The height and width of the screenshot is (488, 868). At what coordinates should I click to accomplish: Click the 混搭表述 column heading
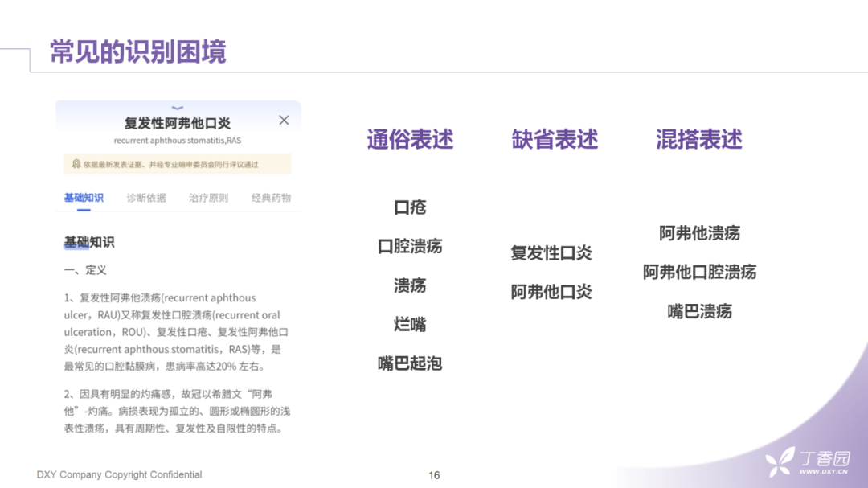click(699, 139)
